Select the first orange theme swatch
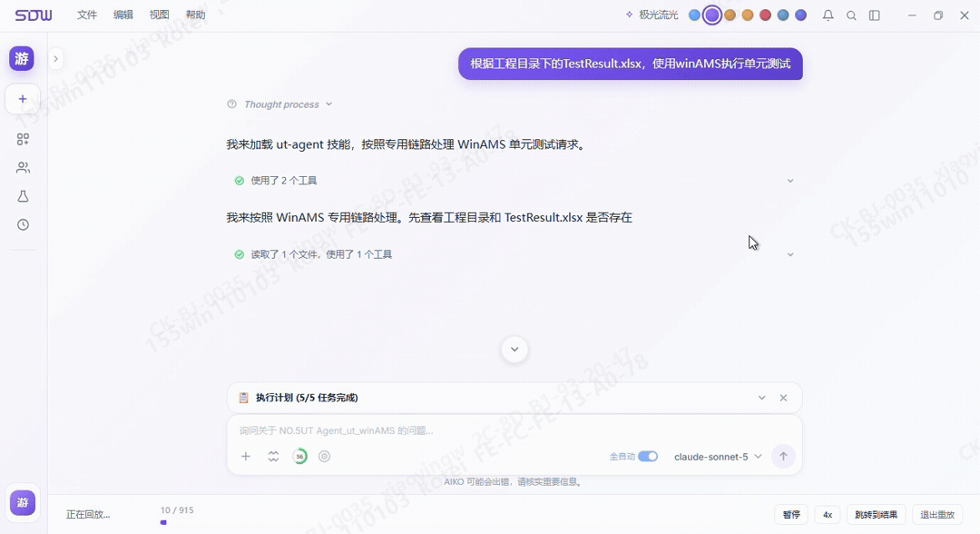The height and width of the screenshot is (534, 980). pyautogui.click(x=730, y=15)
